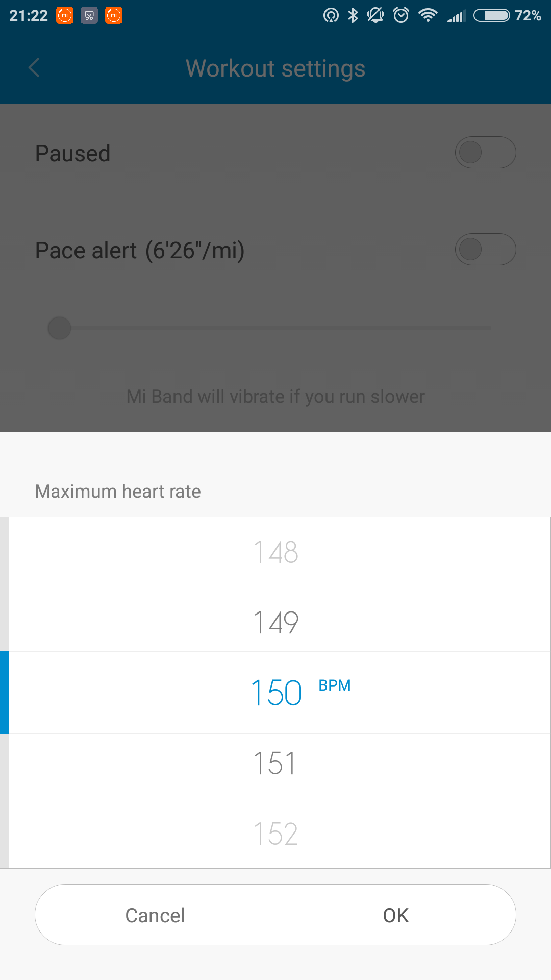Toggle the Paused switch

(x=485, y=153)
